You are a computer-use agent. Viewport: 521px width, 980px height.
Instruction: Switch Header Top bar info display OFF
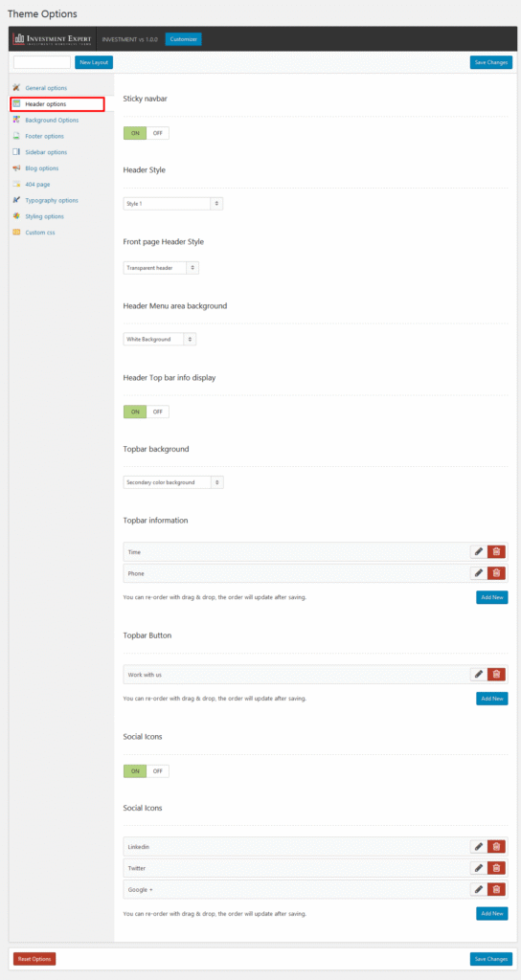tap(158, 412)
